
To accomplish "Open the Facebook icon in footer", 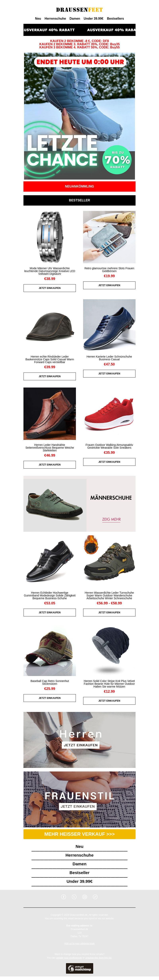I will 64,897.
